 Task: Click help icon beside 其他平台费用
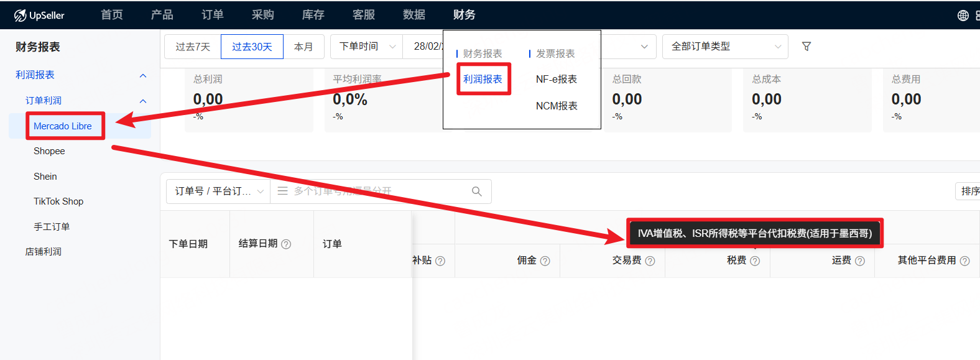[964, 261]
